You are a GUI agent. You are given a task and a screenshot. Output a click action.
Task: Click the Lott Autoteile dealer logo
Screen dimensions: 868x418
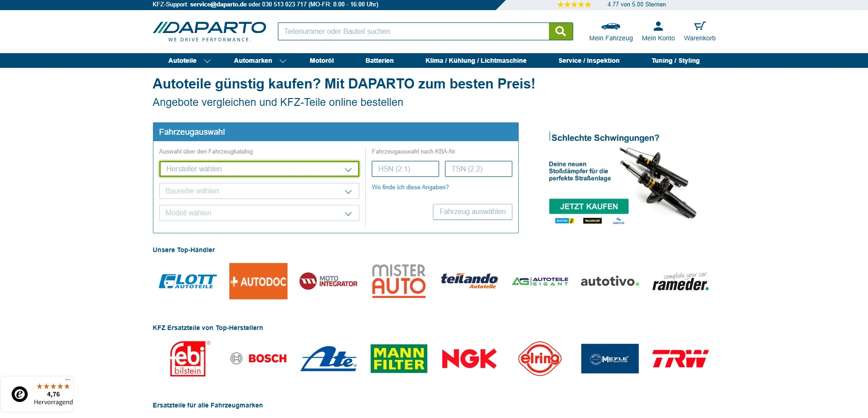[188, 281]
